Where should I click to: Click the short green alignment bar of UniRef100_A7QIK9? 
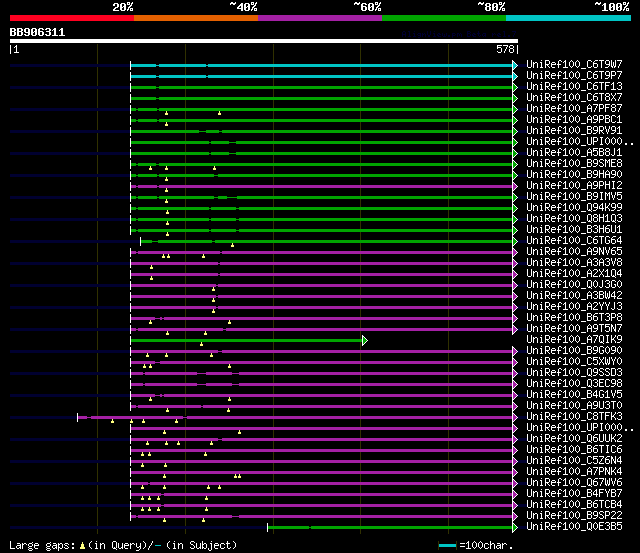[247, 340]
